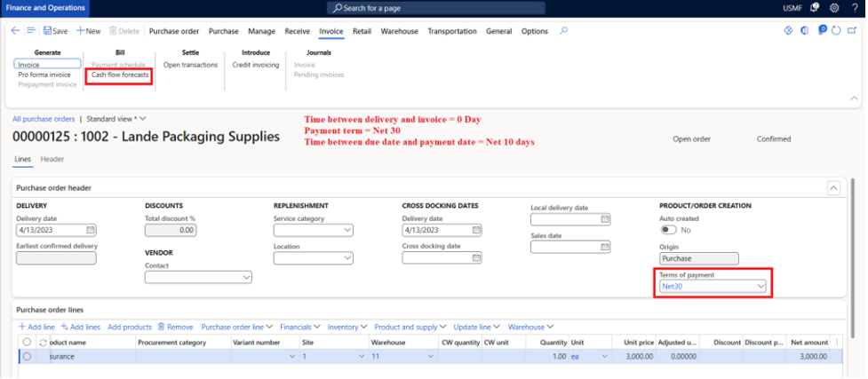Click Pro forma invoice under Generate
Viewport: 868px width, 379px height.
(44, 75)
